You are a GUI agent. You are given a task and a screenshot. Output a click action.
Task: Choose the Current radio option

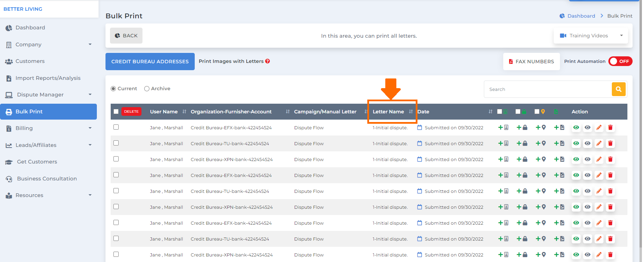tap(113, 89)
